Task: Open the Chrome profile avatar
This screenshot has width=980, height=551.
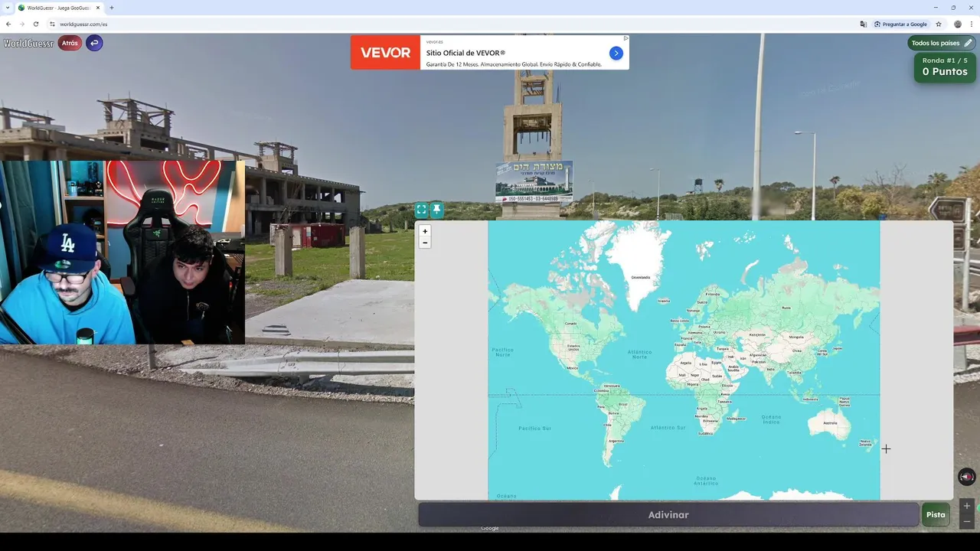Action: click(x=958, y=24)
